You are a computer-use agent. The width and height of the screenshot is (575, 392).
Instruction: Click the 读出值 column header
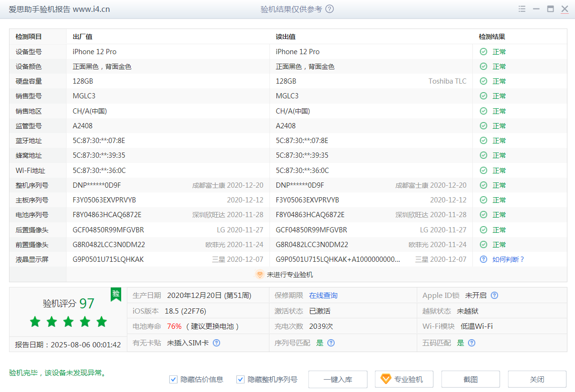tap(286, 37)
